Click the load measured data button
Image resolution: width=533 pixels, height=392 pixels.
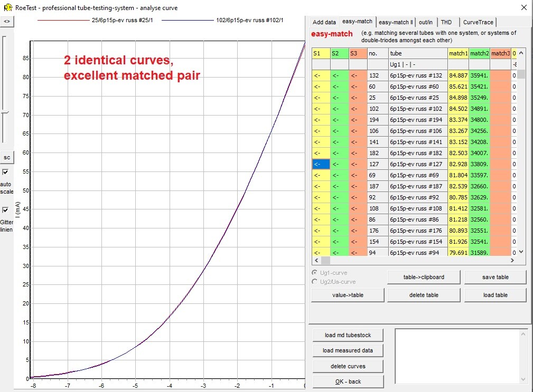(x=348, y=350)
